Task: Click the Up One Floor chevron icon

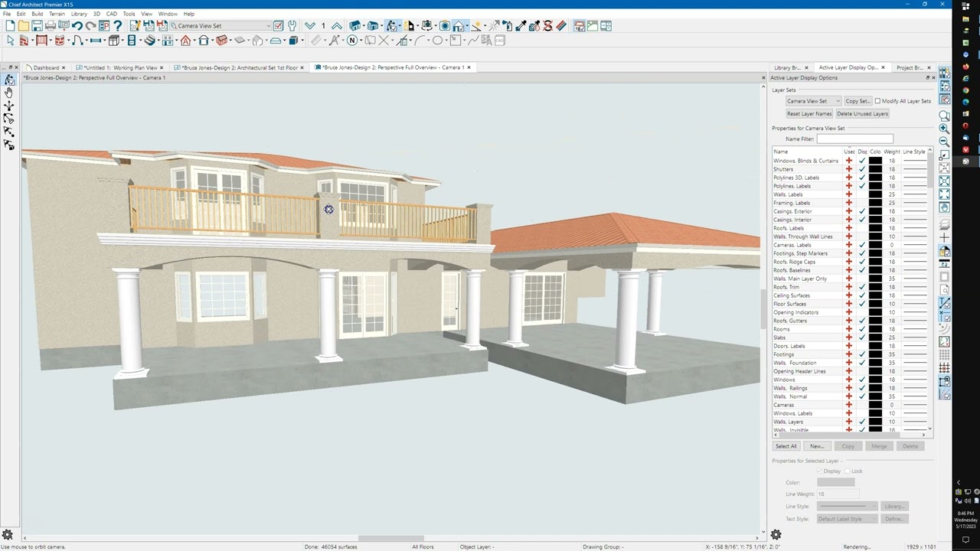Action: pos(337,26)
